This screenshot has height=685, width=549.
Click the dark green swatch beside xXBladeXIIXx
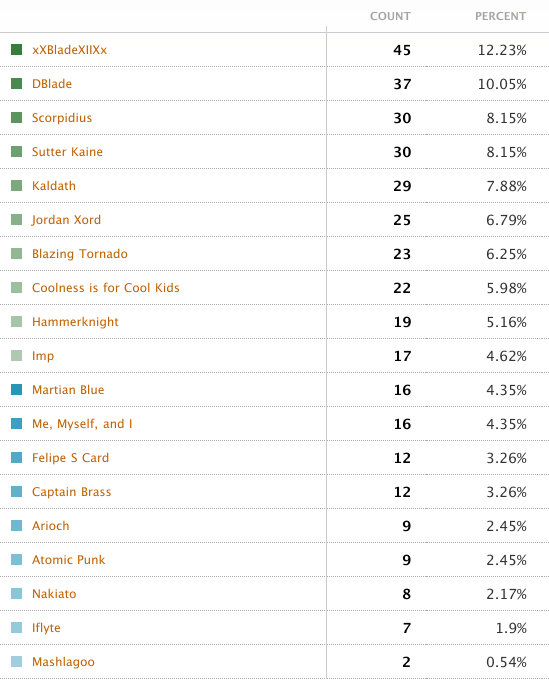[17, 49]
